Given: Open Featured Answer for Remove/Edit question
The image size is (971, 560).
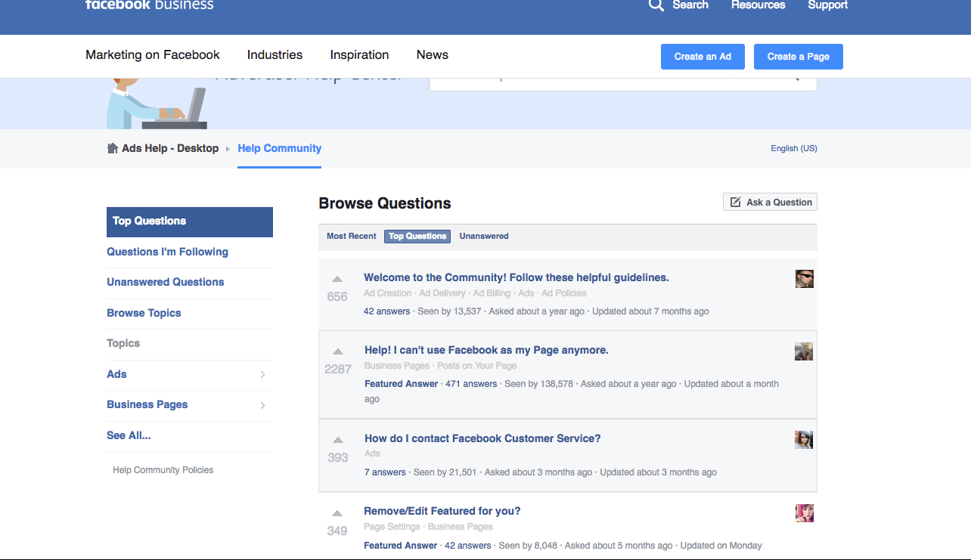Looking at the screenshot, I should click(x=401, y=546).
